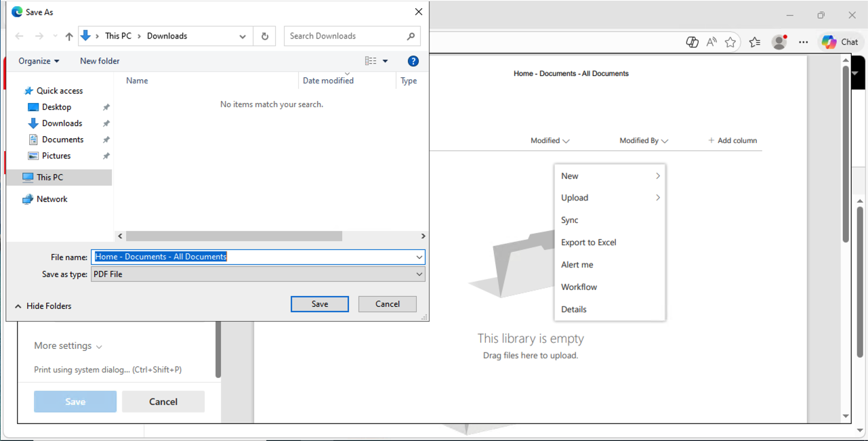The image size is (868, 441).
Task: Open Upload submenu in context menu
Action: [x=610, y=198]
